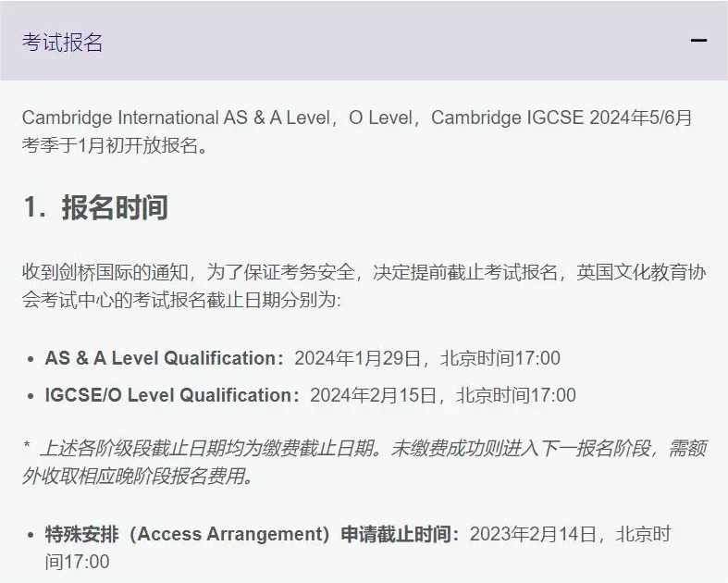This screenshot has width=728, height=583.
Task: Click the line 会考试中心的考试报名截止日期分别为
Action: (x=181, y=300)
